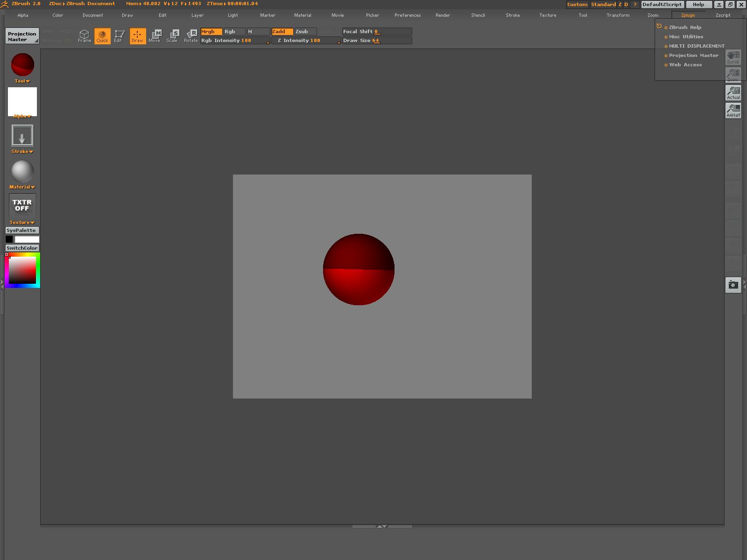
Task: Select the Scale transform tool
Action: coord(172,36)
